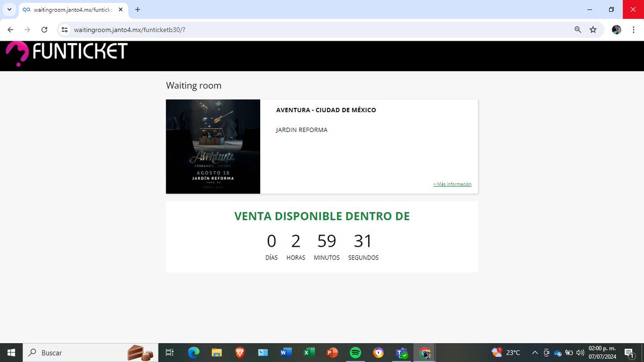The height and width of the screenshot is (362, 644).
Task: Select the waitingroom.janto4.mx tab
Action: 72,10
